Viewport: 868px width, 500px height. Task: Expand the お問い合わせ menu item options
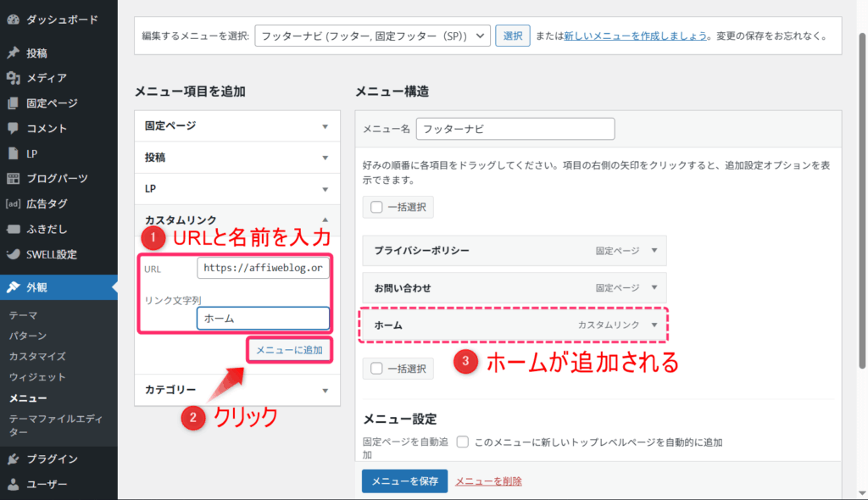(x=654, y=287)
